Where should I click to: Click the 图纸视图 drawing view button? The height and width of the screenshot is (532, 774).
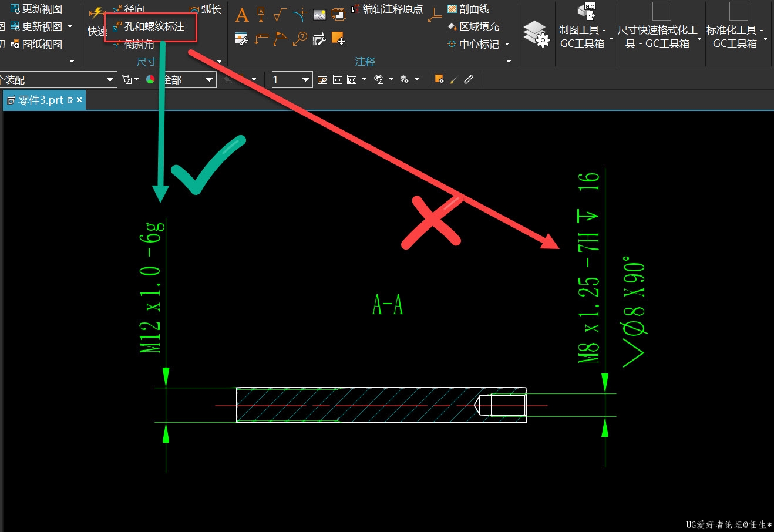coord(36,44)
